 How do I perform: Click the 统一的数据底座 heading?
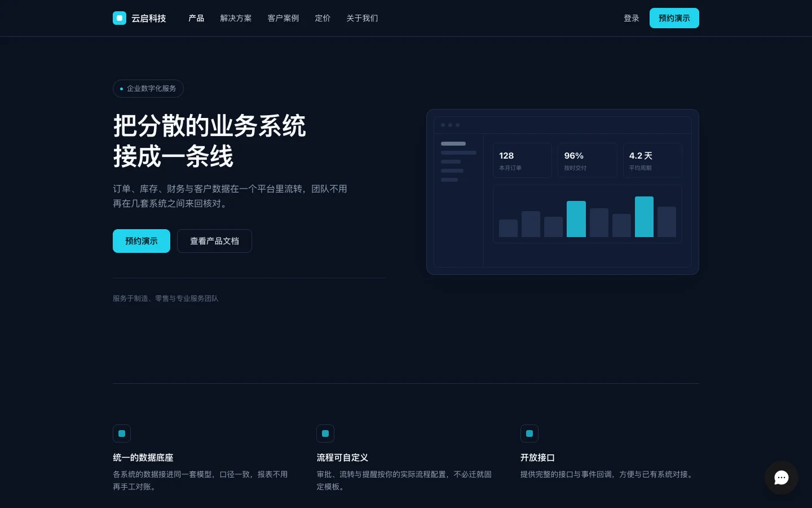(143, 457)
